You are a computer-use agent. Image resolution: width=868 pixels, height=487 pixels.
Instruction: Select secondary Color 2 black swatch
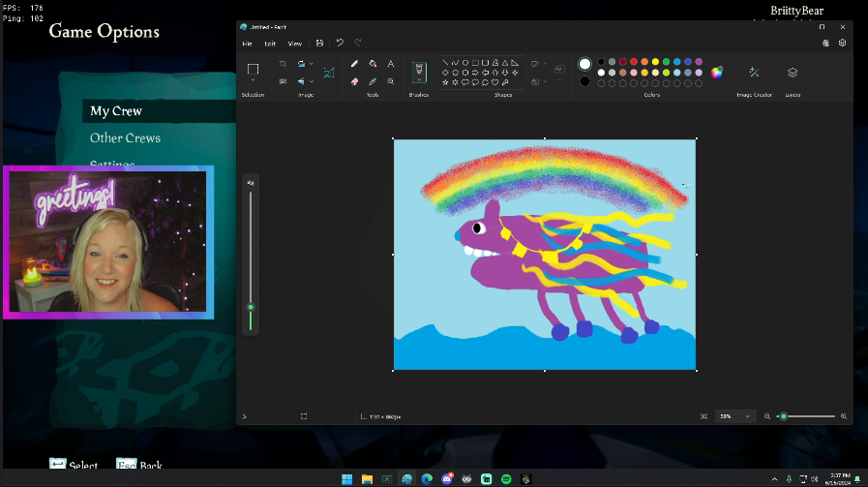click(x=584, y=82)
